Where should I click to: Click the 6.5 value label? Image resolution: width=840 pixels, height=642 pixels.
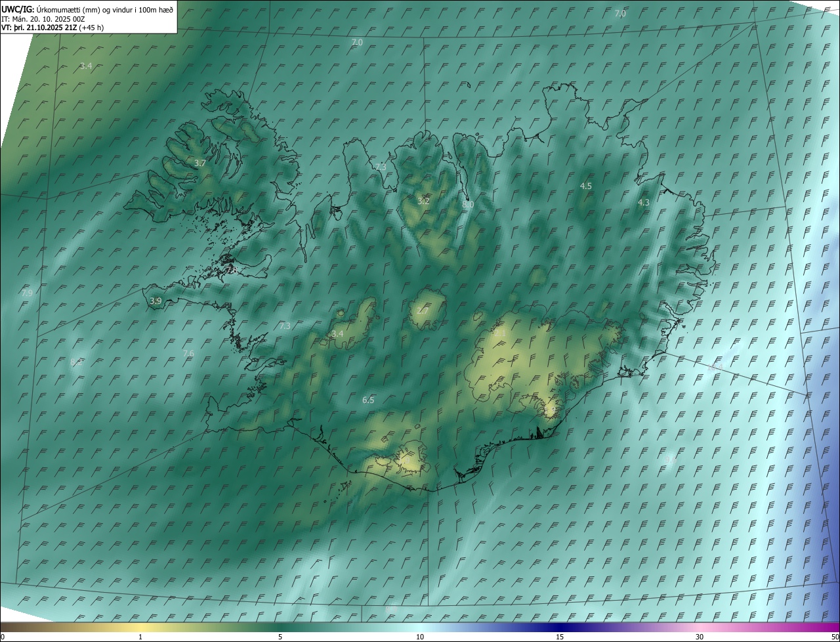pos(368,400)
